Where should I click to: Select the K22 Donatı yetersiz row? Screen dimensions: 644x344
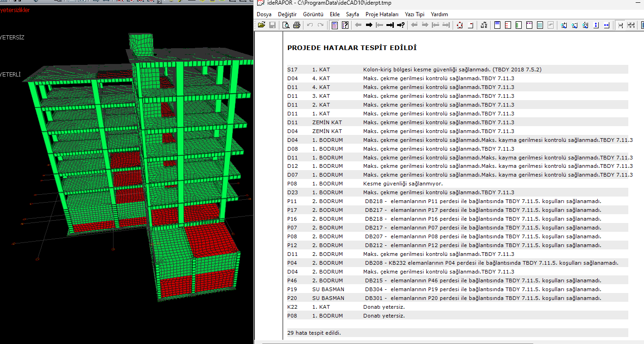[457, 307]
